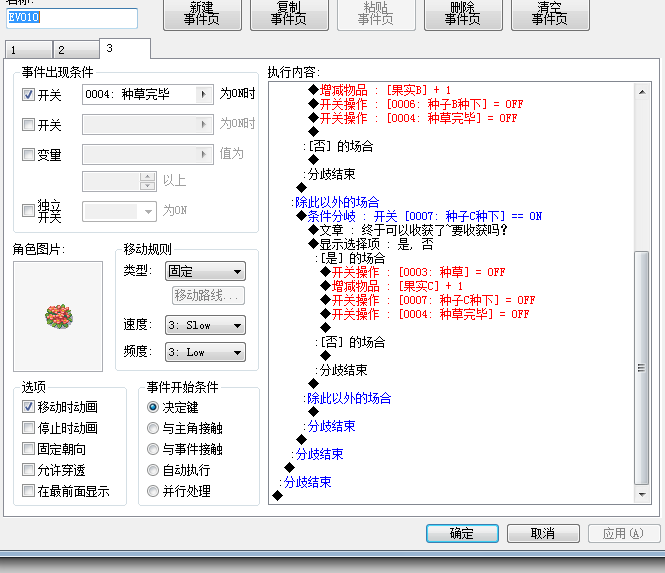Screen dimensions: 665x573
Task: Click the 复制事件页 button
Action: click(x=289, y=14)
